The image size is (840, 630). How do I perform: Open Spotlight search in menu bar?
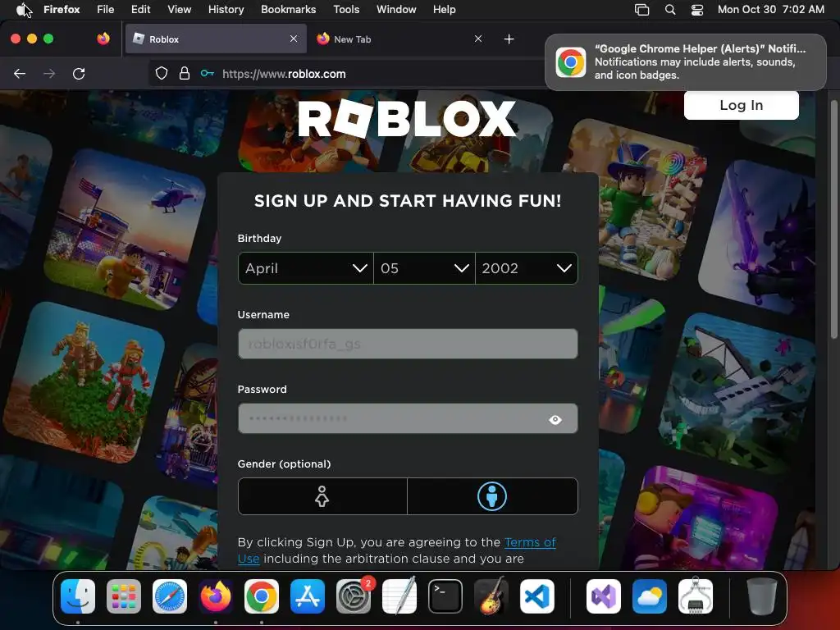coord(670,9)
